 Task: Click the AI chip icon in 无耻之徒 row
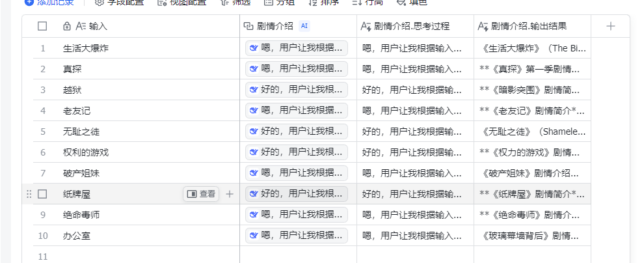[254, 131]
